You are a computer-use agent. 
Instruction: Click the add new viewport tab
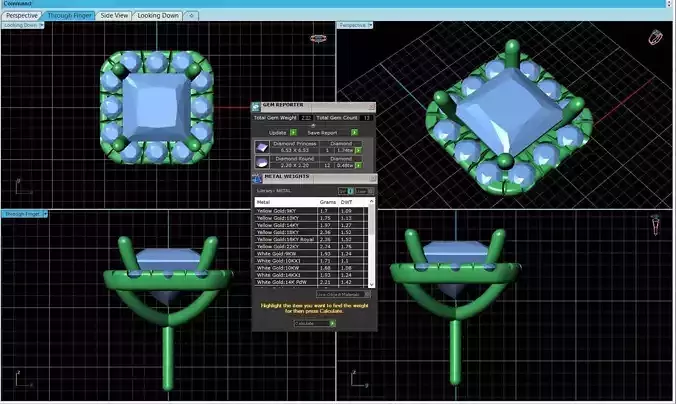click(191, 16)
